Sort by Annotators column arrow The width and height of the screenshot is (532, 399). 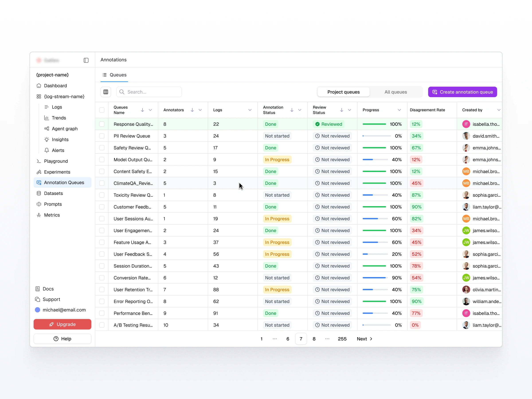pyautogui.click(x=192, y=110)
